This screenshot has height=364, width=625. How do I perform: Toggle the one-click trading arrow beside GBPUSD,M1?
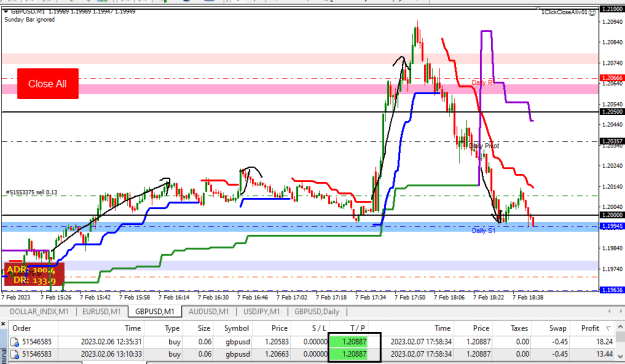coord(6,12)
